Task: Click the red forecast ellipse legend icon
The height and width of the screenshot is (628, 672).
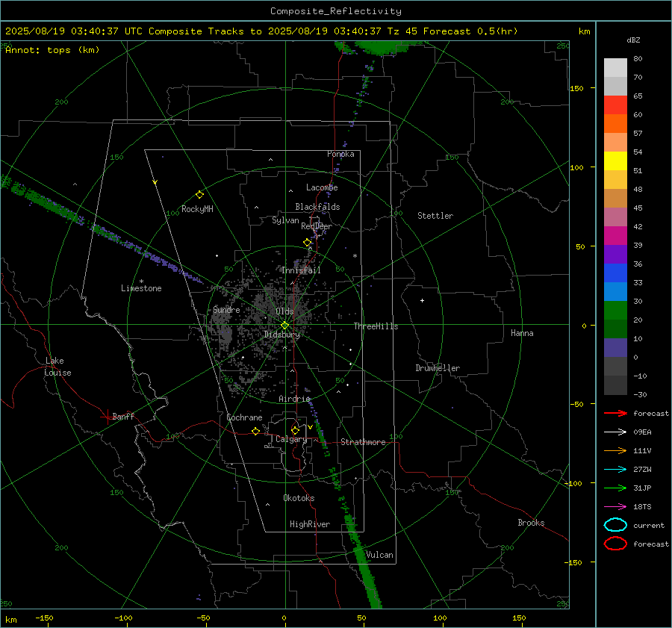Action: click(615, 544)
